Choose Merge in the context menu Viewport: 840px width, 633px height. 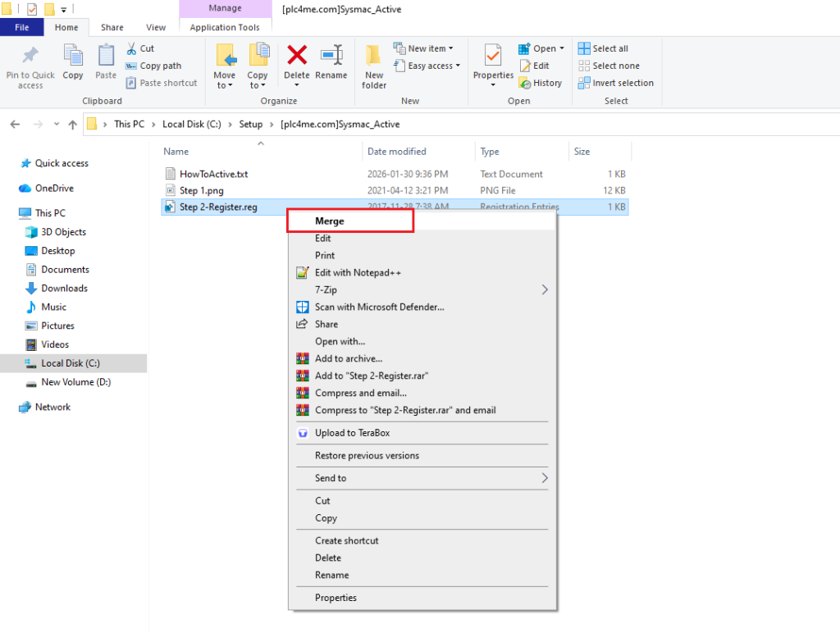330,221
